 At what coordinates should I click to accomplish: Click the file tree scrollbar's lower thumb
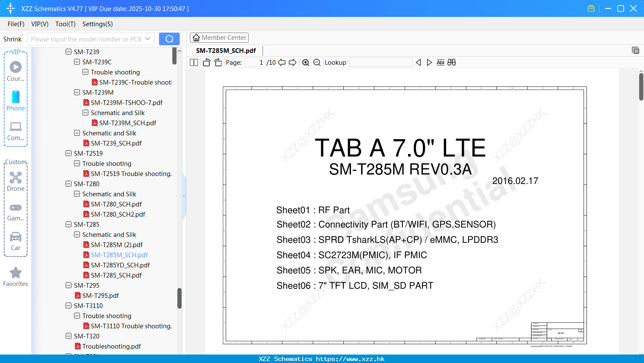(x=179, y=299)
